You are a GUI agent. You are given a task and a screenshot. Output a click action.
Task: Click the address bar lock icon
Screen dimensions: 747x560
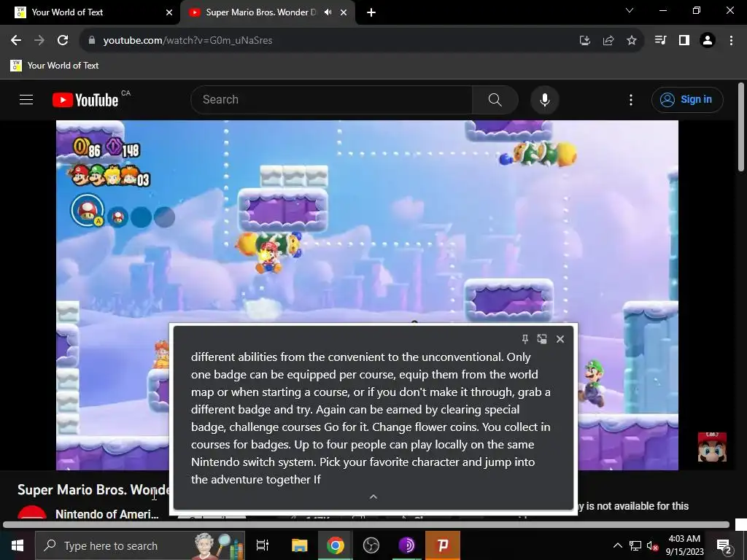(x=92, y=41)
